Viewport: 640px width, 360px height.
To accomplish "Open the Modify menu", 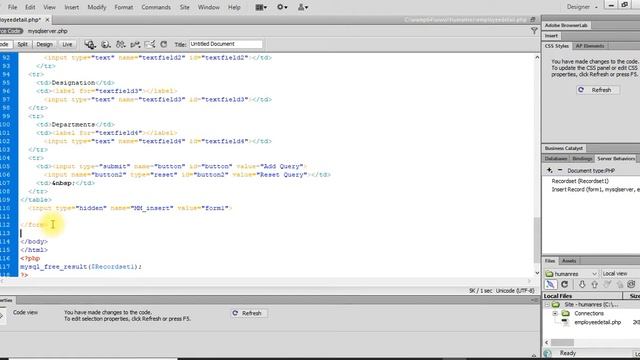I will click(x=97, y=7).
